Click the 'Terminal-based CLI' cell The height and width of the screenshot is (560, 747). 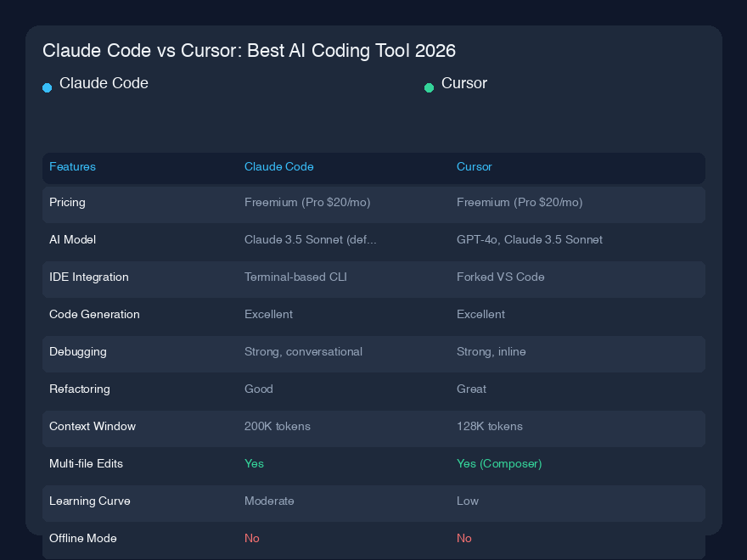tap(295, 277)
